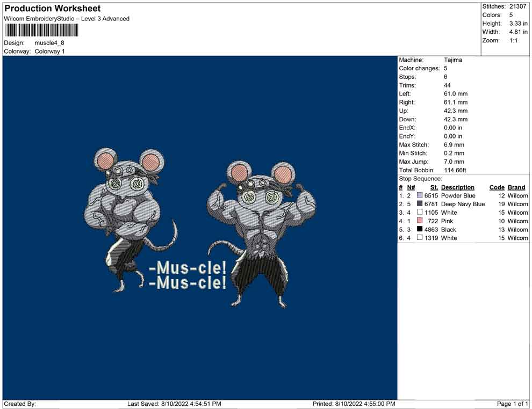The image size is (532, 409).
Task: Click the 'Stop Sequence:' heading
Action: 421,179
